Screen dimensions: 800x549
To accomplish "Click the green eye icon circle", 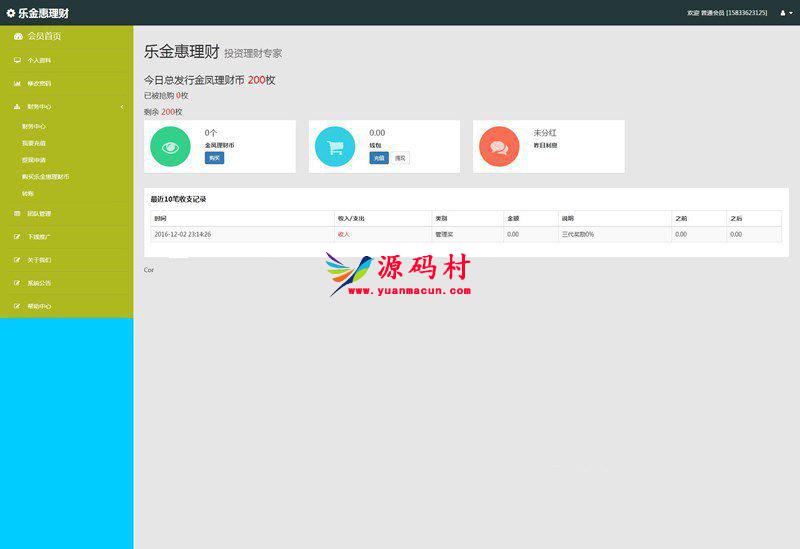I will 170,147.
